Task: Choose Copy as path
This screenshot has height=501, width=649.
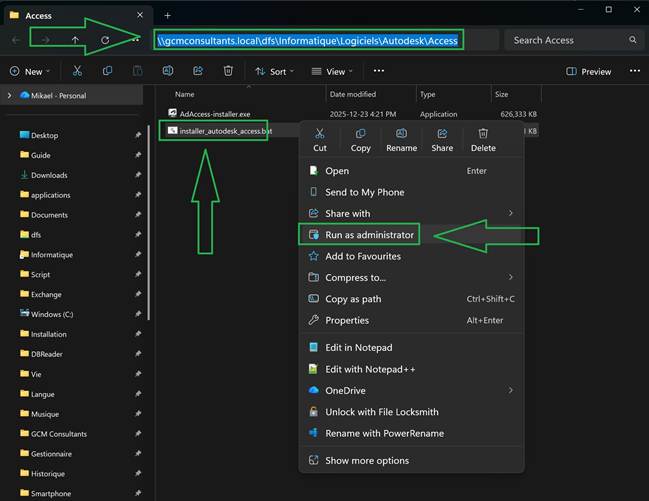Action: [412, 299]
